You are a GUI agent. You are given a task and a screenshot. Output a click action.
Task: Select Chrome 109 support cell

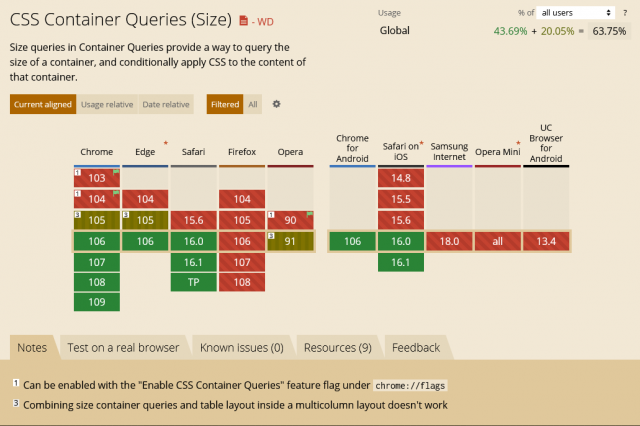point(97,302)
